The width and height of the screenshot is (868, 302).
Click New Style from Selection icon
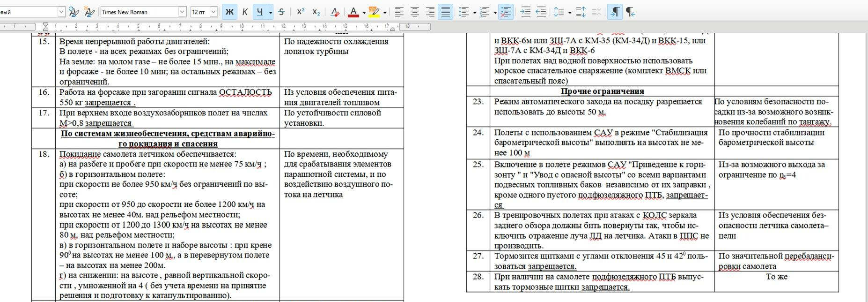89,12
